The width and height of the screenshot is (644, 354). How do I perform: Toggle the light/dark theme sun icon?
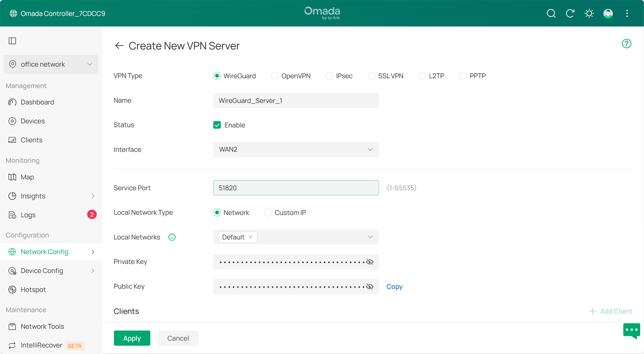point(589,14)
